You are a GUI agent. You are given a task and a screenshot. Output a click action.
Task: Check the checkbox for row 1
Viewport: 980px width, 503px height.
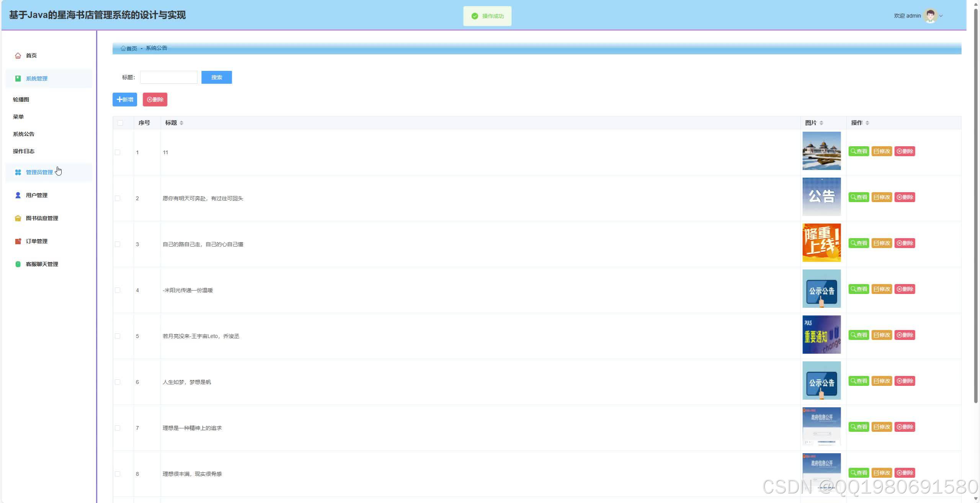point(118,152)
